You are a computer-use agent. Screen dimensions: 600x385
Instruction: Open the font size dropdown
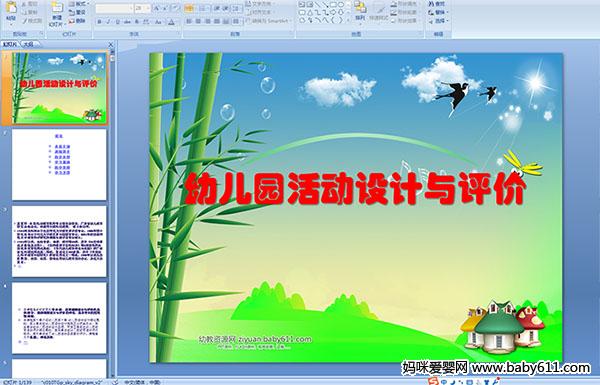[x=148, y=8]
